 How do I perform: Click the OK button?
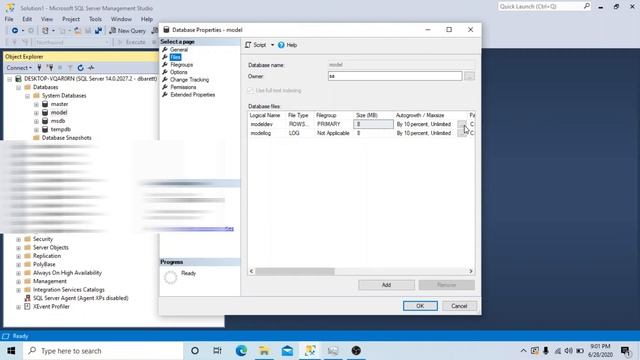pos(420,306)
